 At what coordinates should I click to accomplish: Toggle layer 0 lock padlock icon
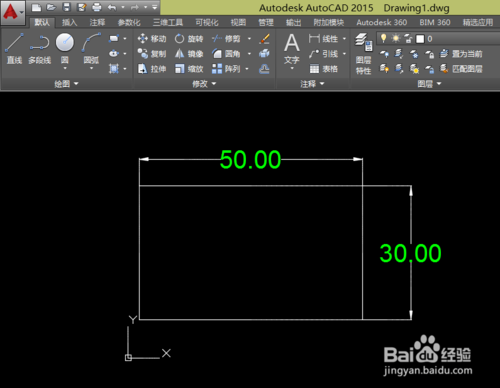coord(408,39)
